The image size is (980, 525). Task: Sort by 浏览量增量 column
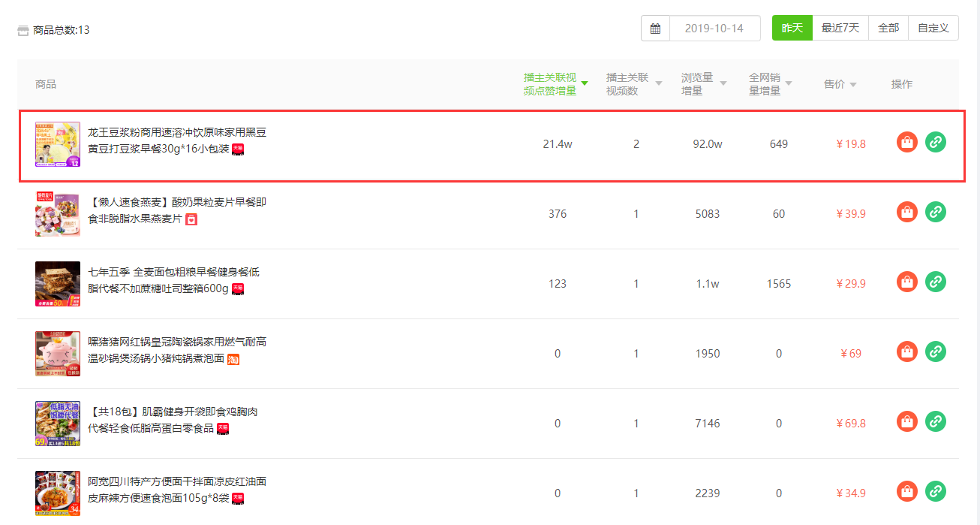[703, 84]
